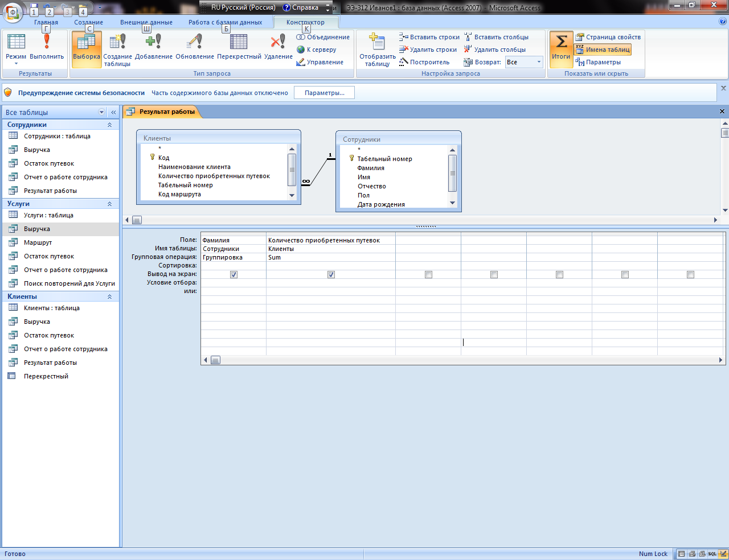
Task: Switch to Работа с базами данных tab
Action: [226, 22]
